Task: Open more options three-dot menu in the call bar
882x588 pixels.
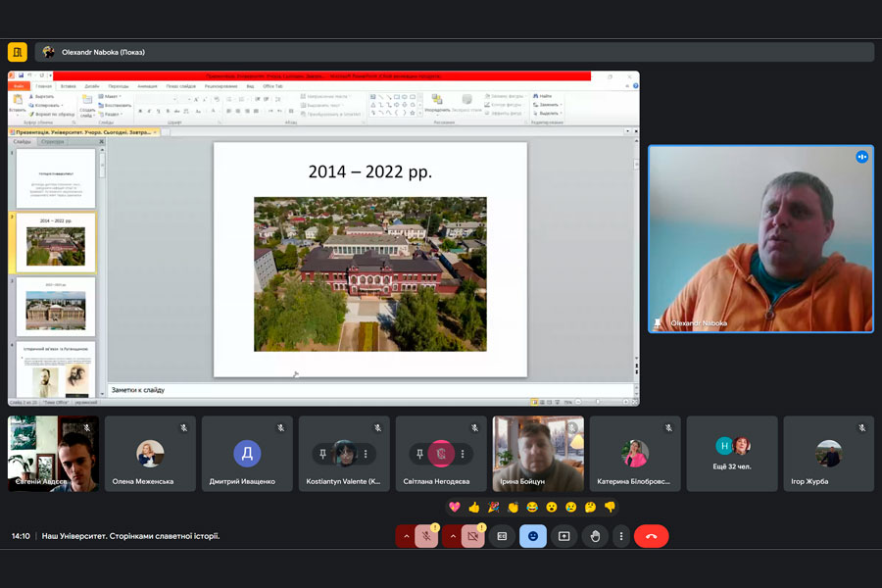Action: tap(620, 536)
